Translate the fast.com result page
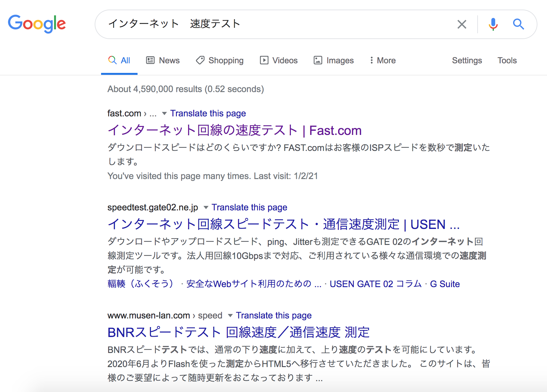Image resolution: width=547 pixels, height=392 pixels. (208, 114)
